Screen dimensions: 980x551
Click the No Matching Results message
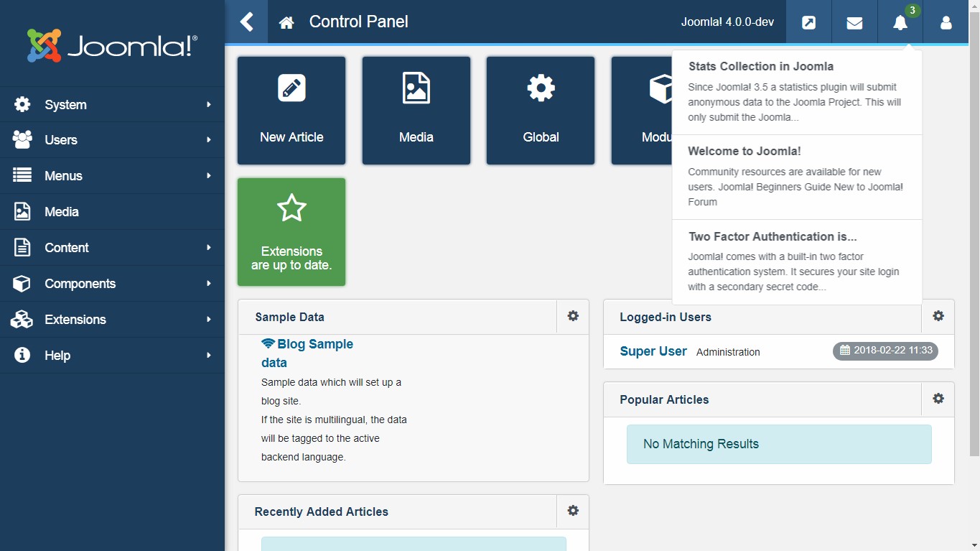tap(779, 444)
